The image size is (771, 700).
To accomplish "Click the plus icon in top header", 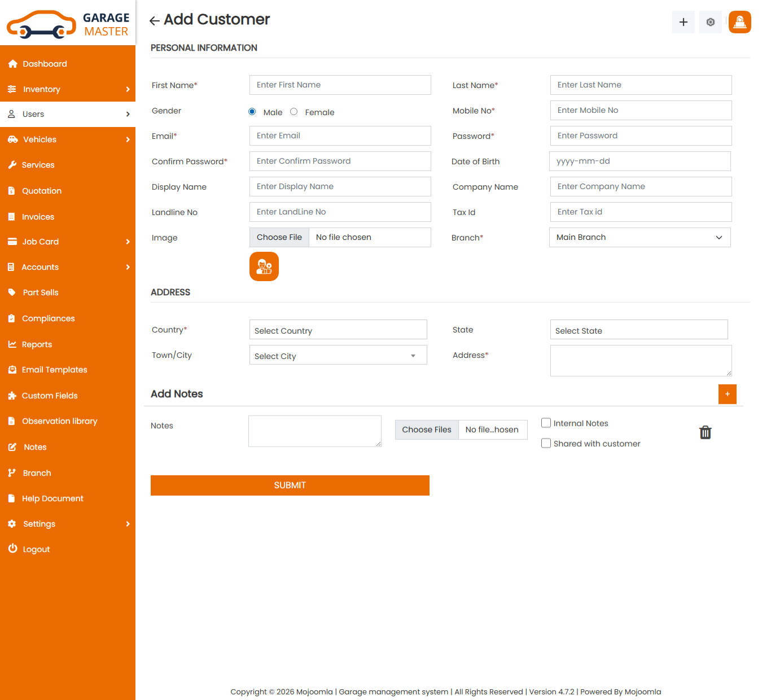I will click(x=683, y=22).
